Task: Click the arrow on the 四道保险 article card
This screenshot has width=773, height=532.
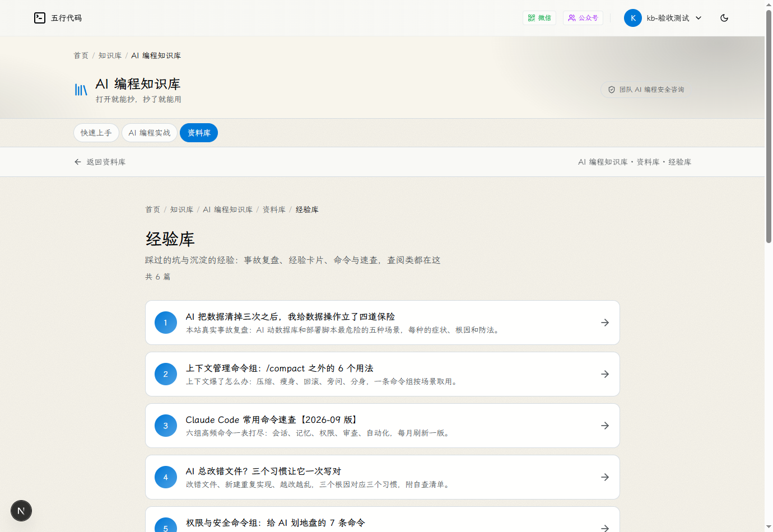Action: pos(605,323)
